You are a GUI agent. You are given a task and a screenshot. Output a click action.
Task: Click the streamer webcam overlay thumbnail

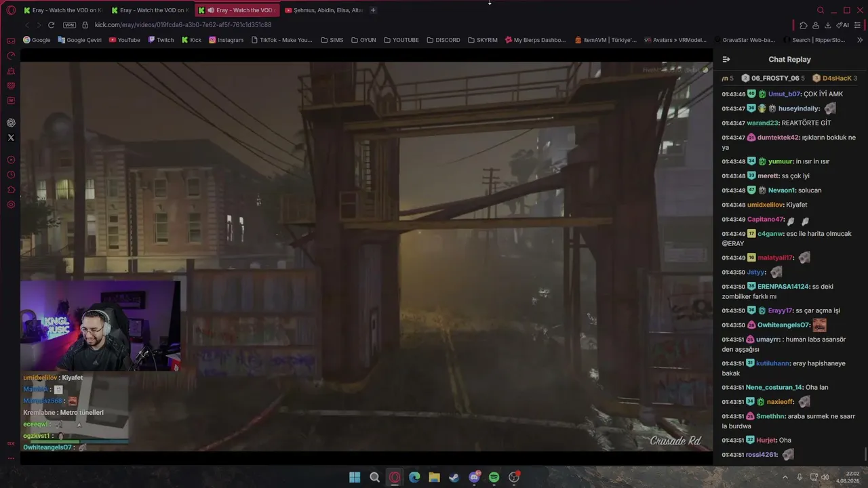coord(100,326)
